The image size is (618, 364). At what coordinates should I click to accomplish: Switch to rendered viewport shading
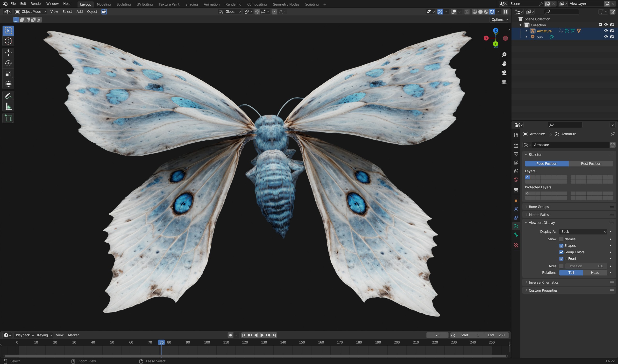(492, 12)
